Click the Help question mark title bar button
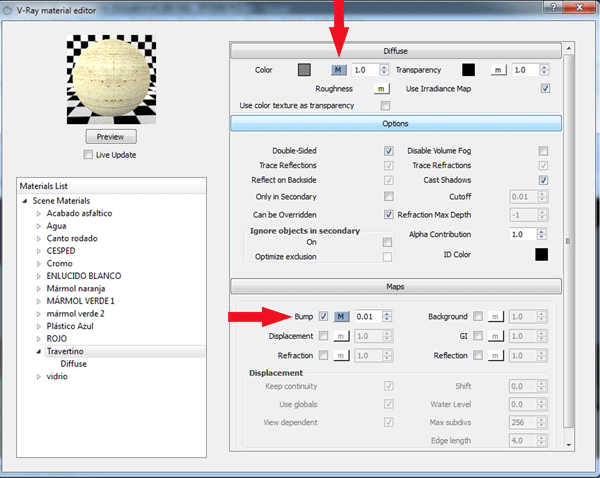This screenshot has height=478, width=600. 553,7
